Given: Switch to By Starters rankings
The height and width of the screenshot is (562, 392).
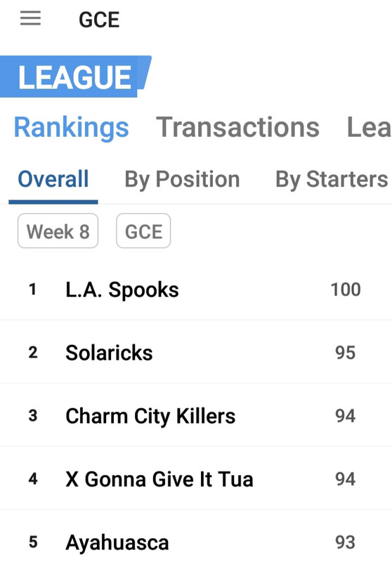Looking at the screenshot, I should pyautogui.click(x=332, y=179).
